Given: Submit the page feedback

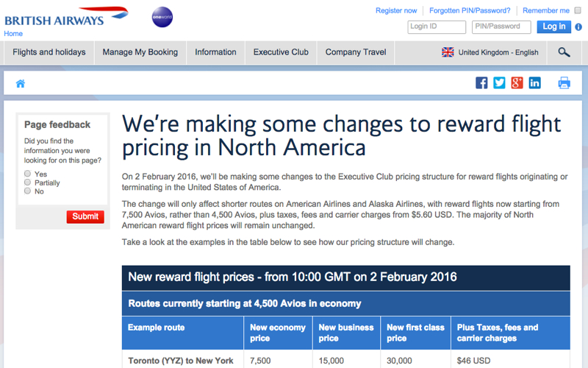Looking at the screenshot, I should click(85, 216).
